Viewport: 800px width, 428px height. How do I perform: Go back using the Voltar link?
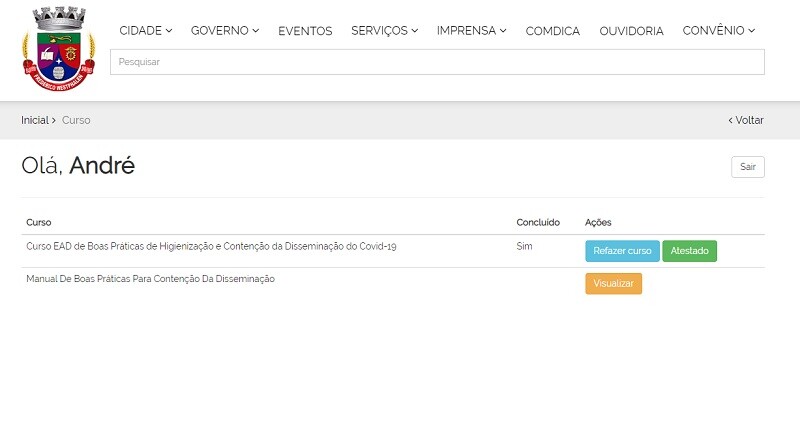pyautogui.click(x=745, y=120)
